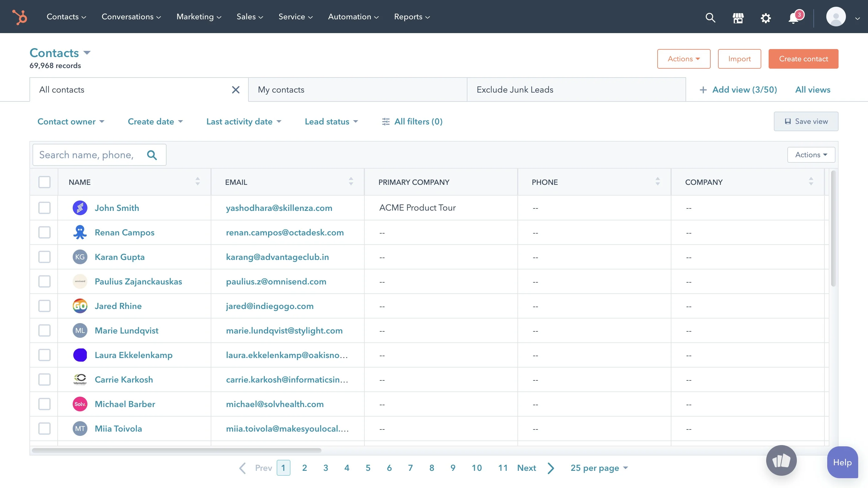Close the All contacts tab with X

tap(236, 90)
